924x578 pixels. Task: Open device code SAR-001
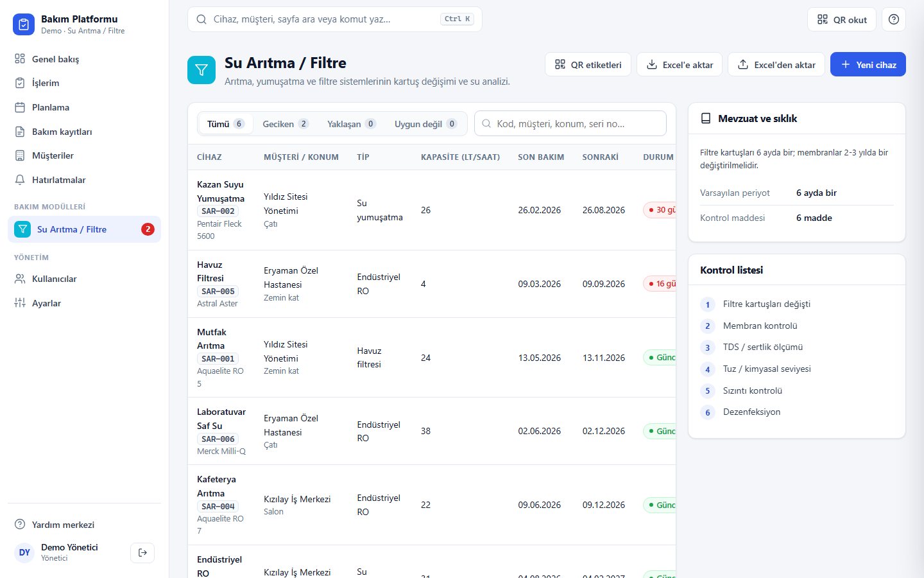(218, 358)
